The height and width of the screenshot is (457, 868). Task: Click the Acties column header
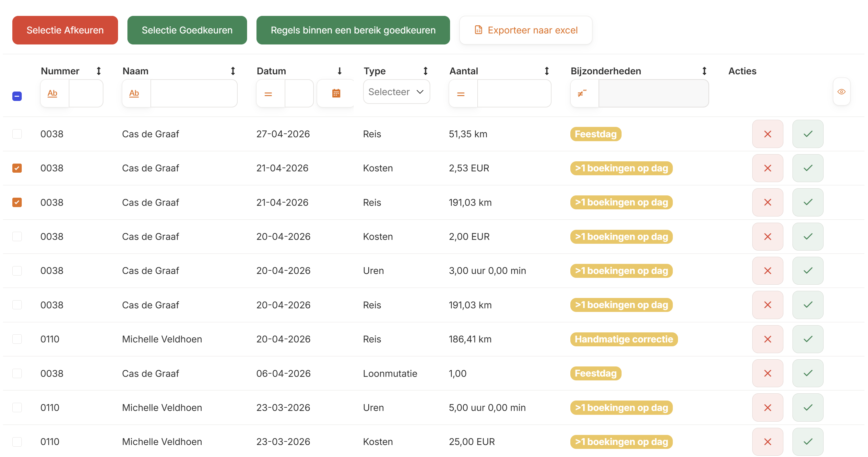[742, 71]
